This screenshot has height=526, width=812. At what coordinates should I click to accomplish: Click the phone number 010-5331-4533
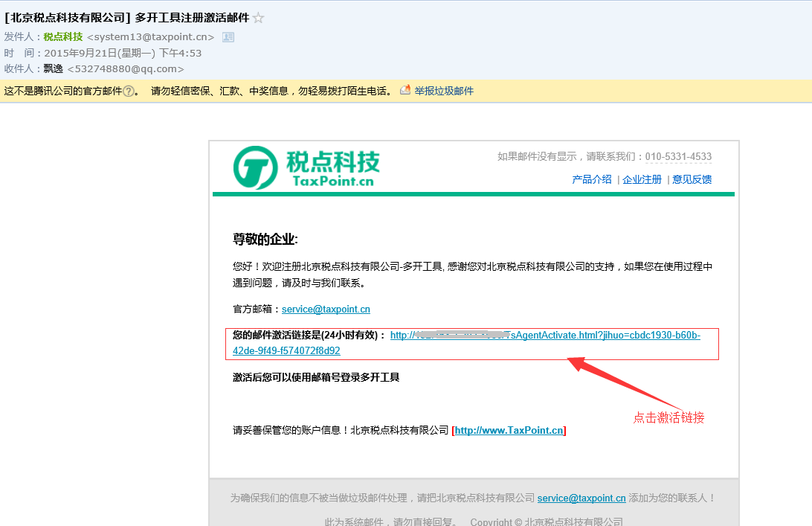pyautogui.click(x=678, y=156)
